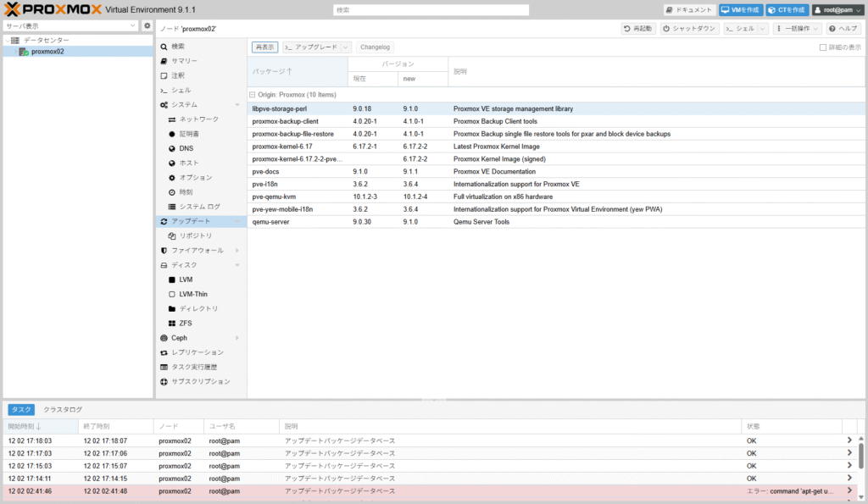
Task: Enable the 詳細の表示 checkbox
Action: (x=823, y=47)
